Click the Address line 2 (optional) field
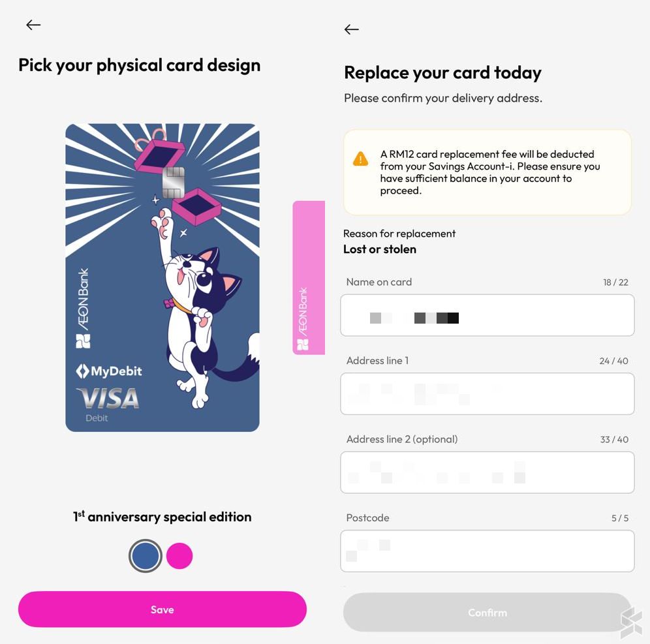650x644 pixels. [487, 472]
